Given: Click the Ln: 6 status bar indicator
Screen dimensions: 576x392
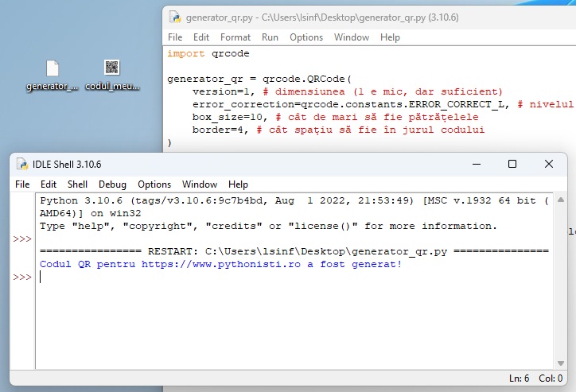Looking at the screenshot, I should [518, 378].
